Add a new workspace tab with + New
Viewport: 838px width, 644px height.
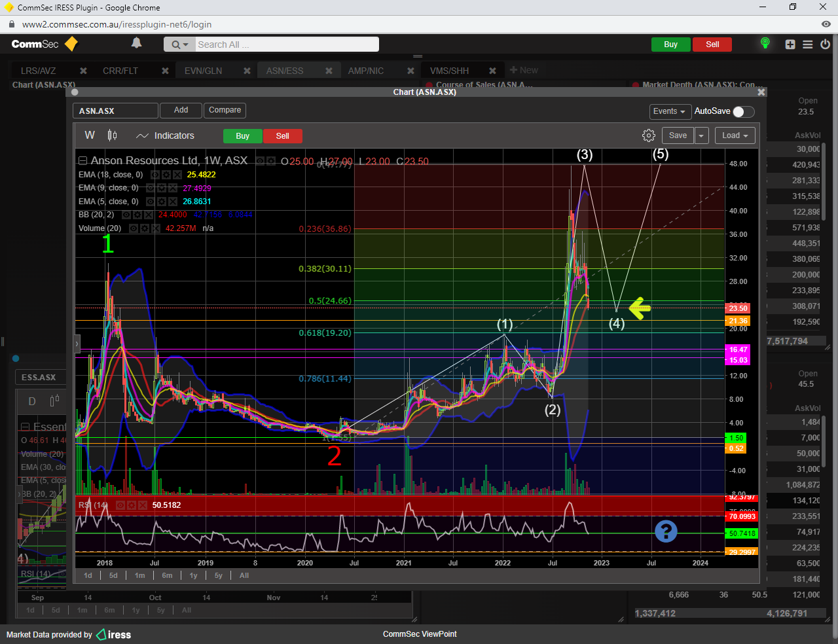point(524,70)
